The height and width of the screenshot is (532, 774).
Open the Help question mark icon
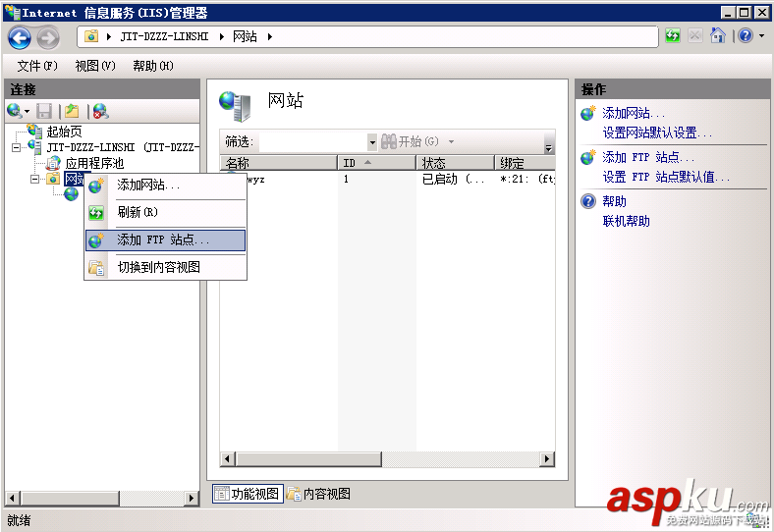pos(746,35)
